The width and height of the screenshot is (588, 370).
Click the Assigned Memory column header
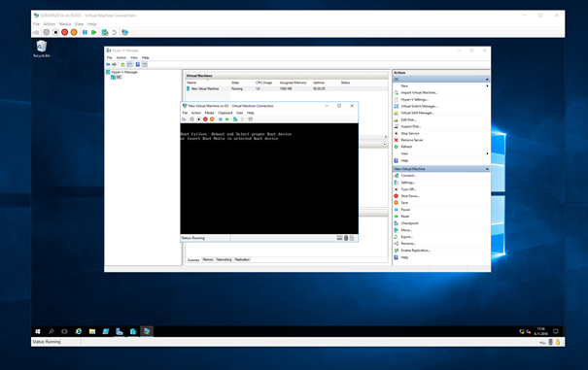pos(294,83)
